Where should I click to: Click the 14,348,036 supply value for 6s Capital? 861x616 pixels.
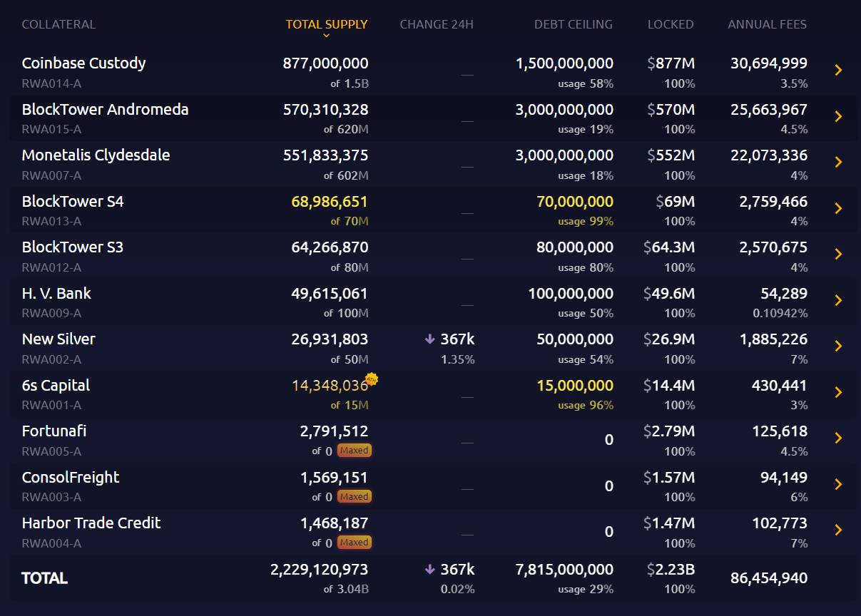(x=330, y=386)
